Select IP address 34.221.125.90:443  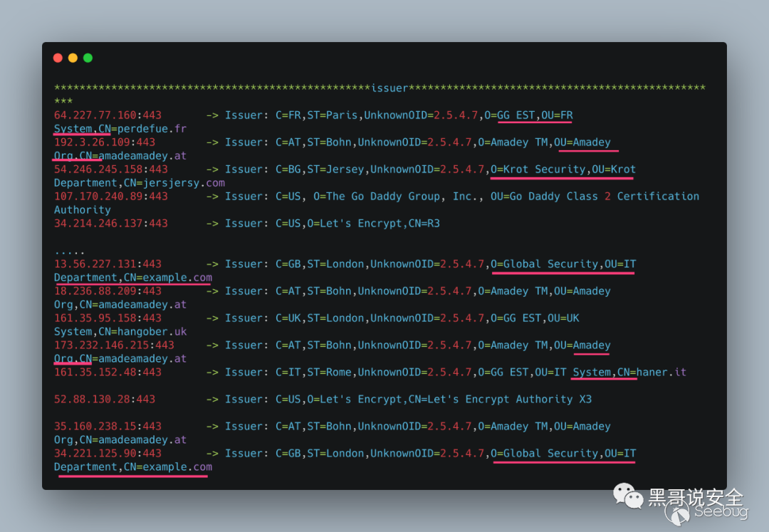coord(108,453)
